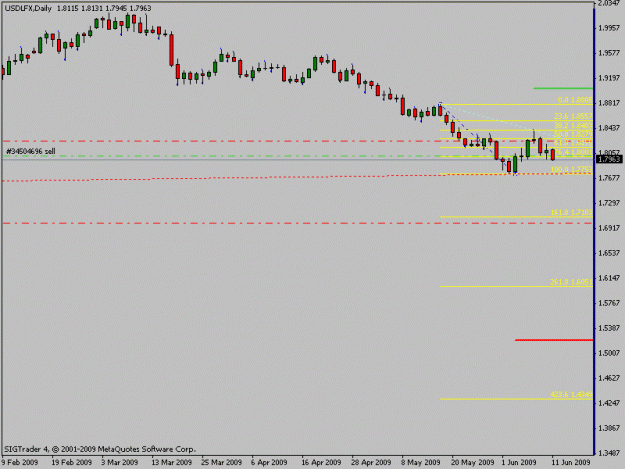625x469 pixels.
Task: Select the Fibonacci 38.2 level label 1.8403
Action: click(x=573, y=126)
